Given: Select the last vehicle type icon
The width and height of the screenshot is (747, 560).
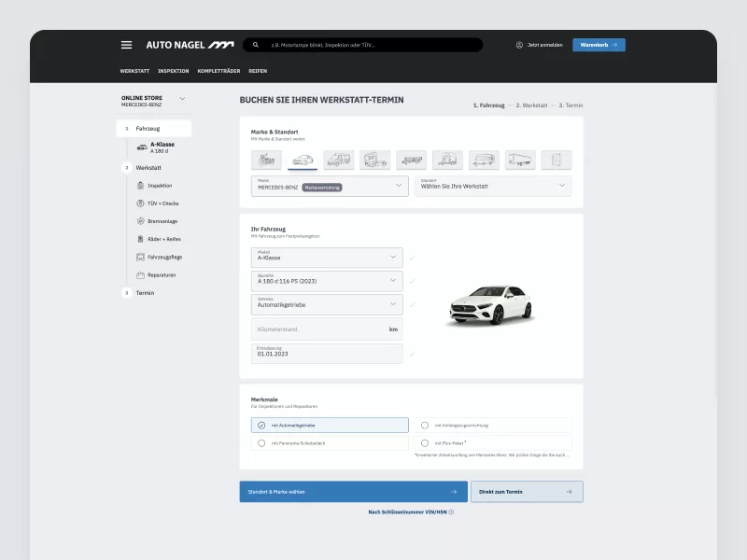Looking at the screenshot, I should pos(556,160).
